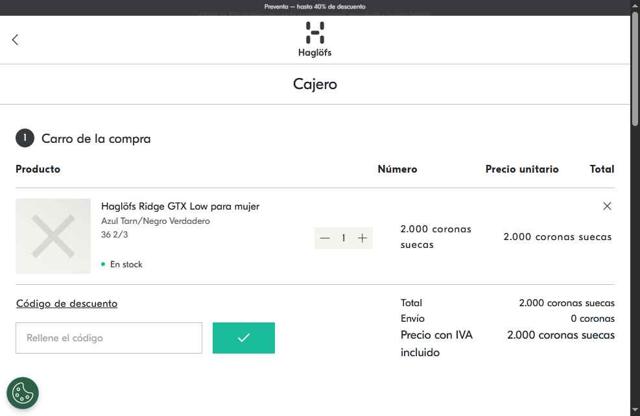This screenshot has width=640, height=416.
Task: Go back with the left arrow icon
Action: coord(15,40)
